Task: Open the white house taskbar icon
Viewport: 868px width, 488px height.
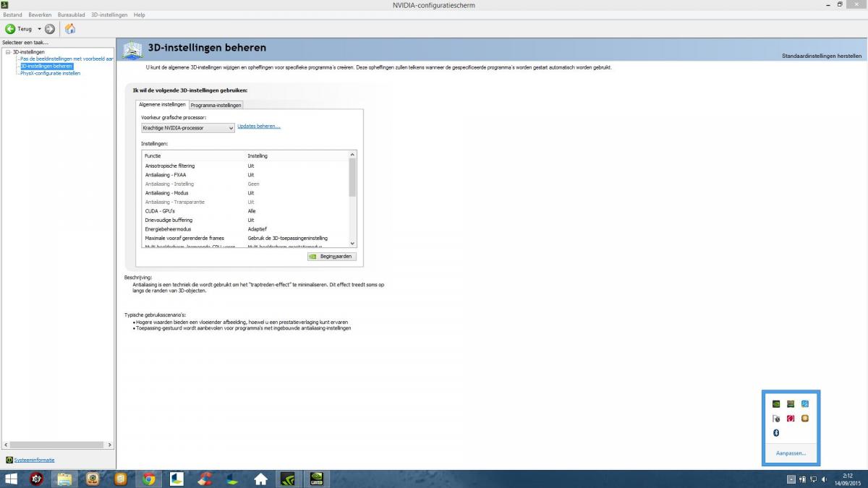Action: point(261,479)
